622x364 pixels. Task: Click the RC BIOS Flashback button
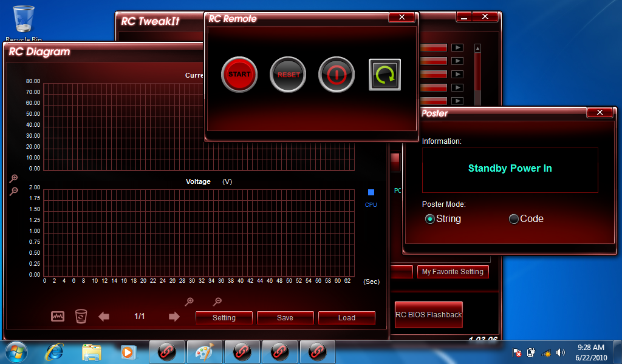point(429,315)
